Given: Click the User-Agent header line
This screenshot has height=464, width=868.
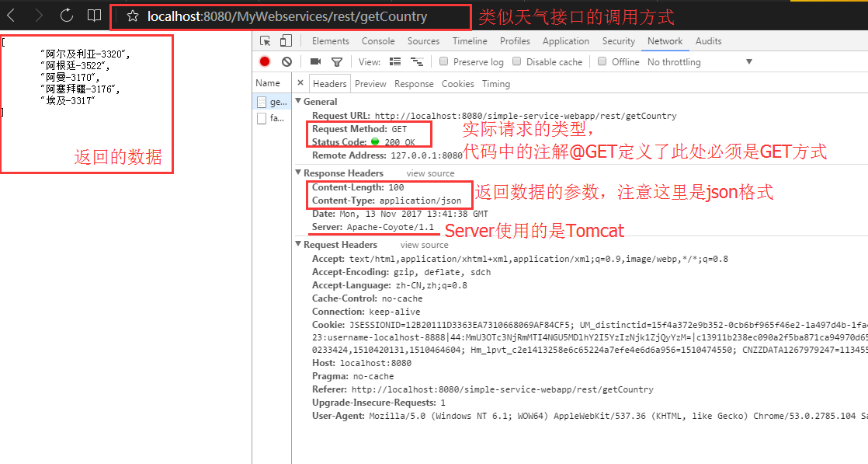Looking at the screenshot, I should tap(589, 416).
